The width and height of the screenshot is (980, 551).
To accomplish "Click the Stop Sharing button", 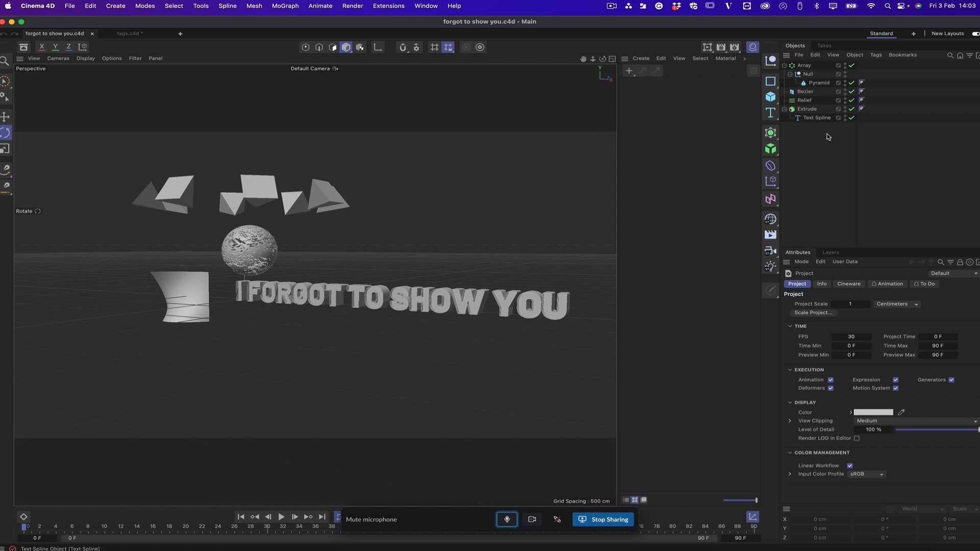I will pyautogui.click(x=604, y=519).
